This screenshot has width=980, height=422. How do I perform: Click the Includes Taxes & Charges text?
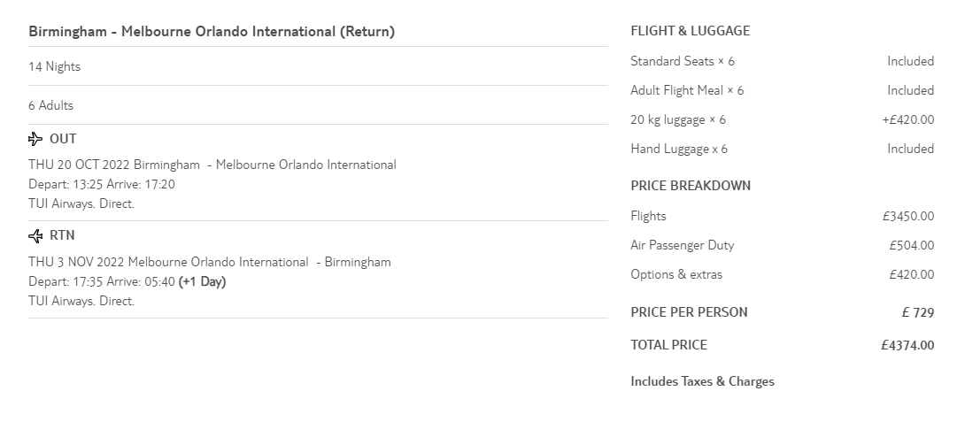click(702, 381)
